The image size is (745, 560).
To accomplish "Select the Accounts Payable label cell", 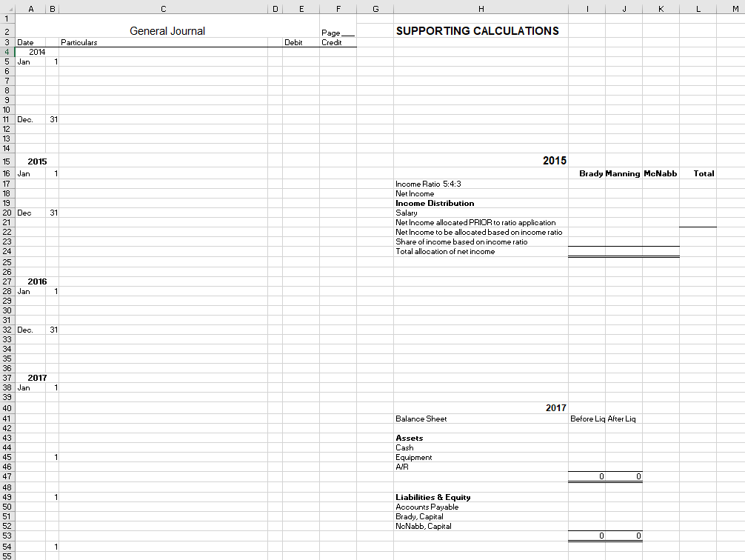I will [x=481, y=507].
